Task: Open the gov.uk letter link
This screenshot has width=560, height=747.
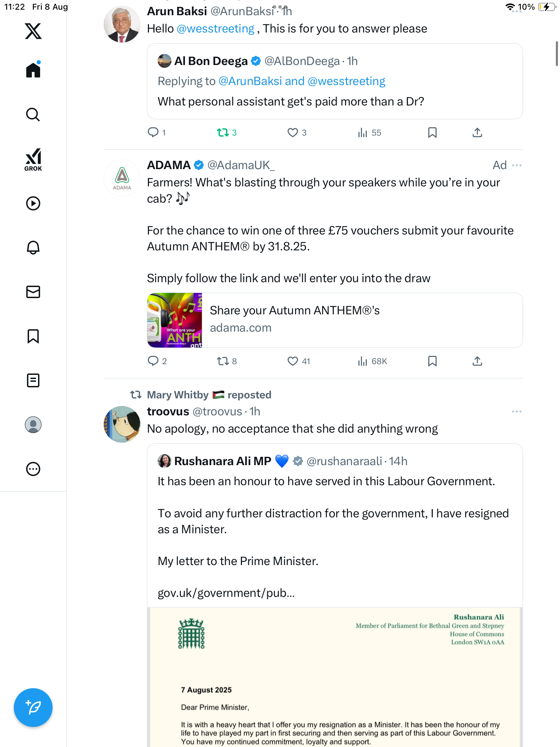Action: click(x=226, y=593)
